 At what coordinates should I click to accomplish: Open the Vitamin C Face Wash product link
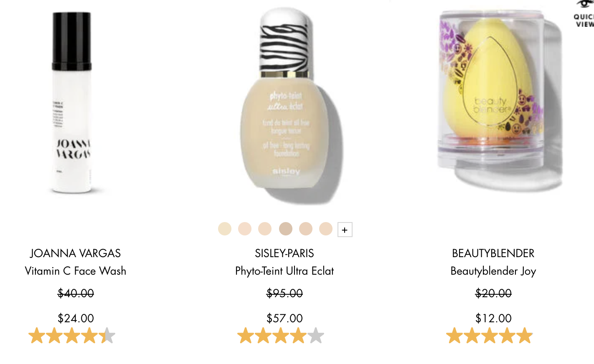(x=76, y=271)
